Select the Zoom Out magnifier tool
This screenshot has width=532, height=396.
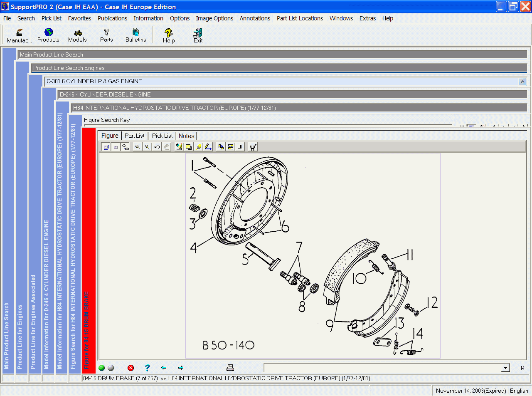tap(147, 146)
